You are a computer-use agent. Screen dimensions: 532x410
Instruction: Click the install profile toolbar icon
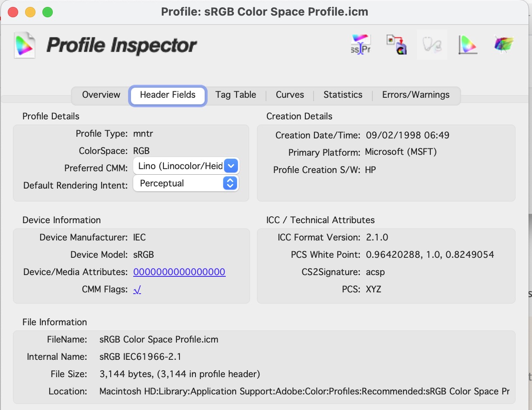point(396,45)
